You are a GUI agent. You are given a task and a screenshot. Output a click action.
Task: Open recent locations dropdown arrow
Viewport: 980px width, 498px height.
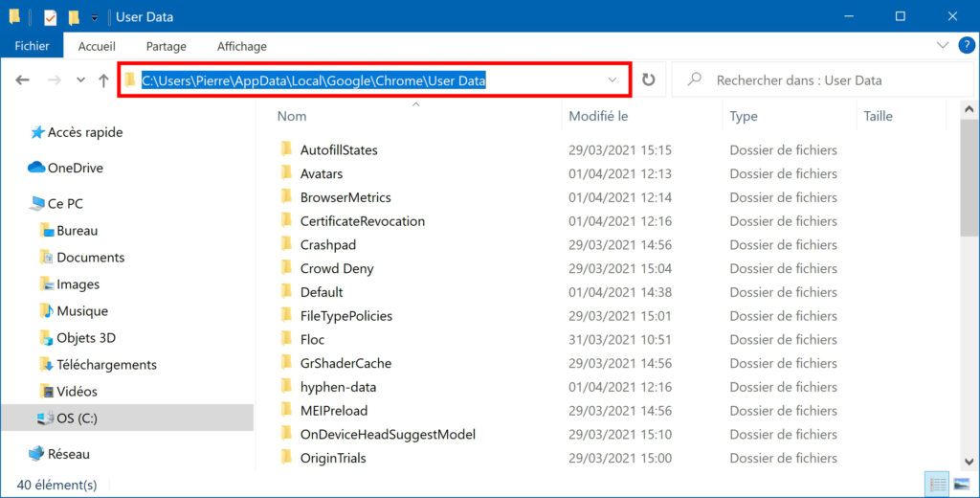tap(80, 80)
